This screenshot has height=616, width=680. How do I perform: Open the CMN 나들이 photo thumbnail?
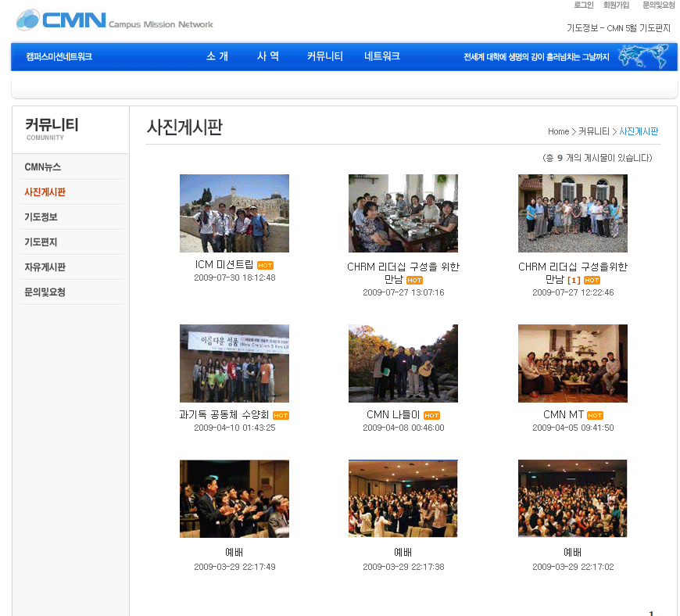tap(403, 364)
